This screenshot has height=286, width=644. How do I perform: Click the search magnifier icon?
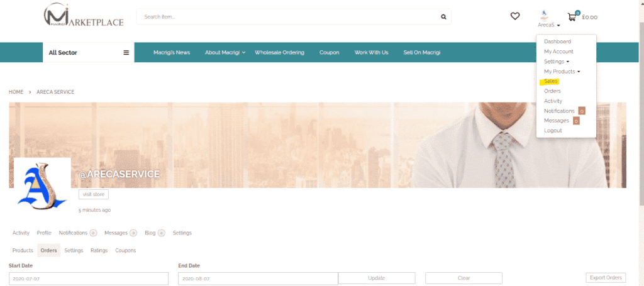(443, 17)
